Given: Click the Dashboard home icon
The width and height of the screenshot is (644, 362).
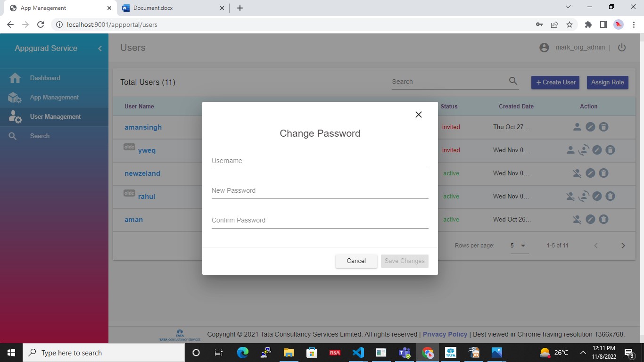Looking at the screenshot, I should coord(15,78).
